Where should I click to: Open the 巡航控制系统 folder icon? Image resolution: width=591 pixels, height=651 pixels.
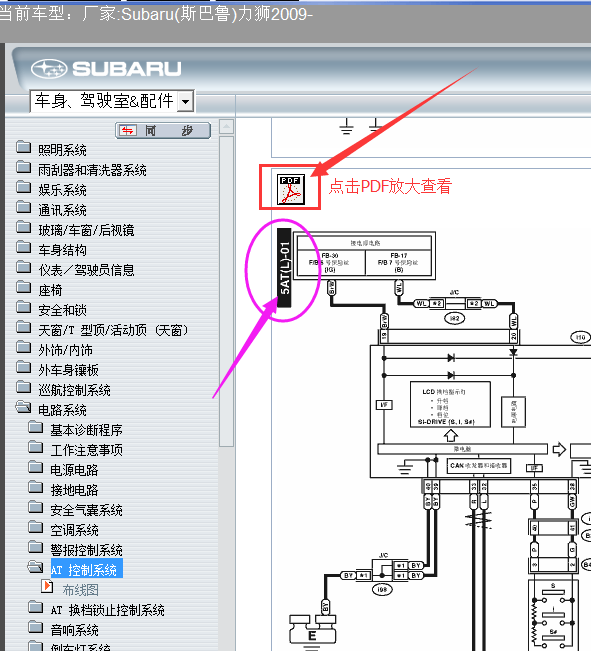[24, 387]
